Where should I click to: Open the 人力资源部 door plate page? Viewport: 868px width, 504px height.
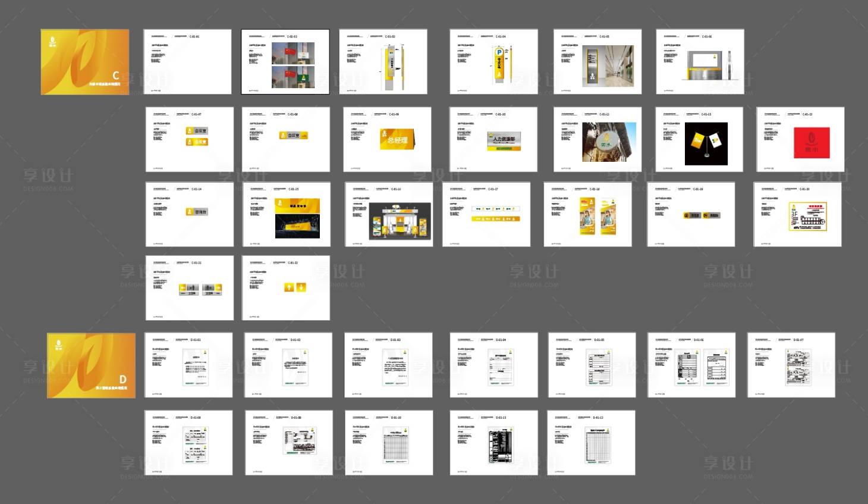(493, 139)
